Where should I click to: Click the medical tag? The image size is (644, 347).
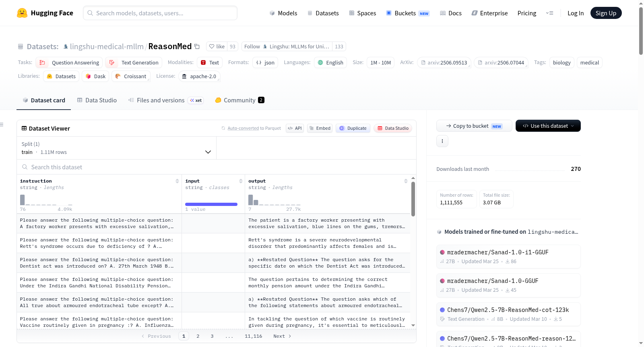pyautogui.click(x=590, y=62)
